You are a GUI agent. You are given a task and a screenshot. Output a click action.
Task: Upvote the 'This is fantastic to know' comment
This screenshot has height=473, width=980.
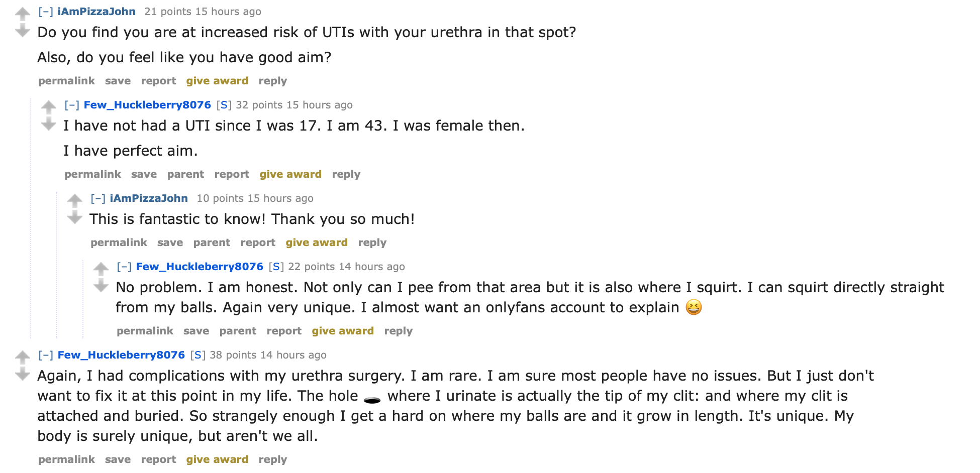[75, 200]
